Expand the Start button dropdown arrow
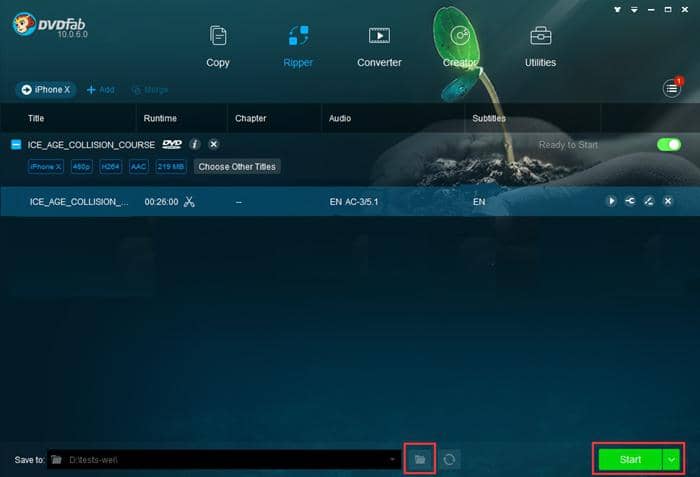The width and height of the screenshot is (700, 477). click(671, 460)
